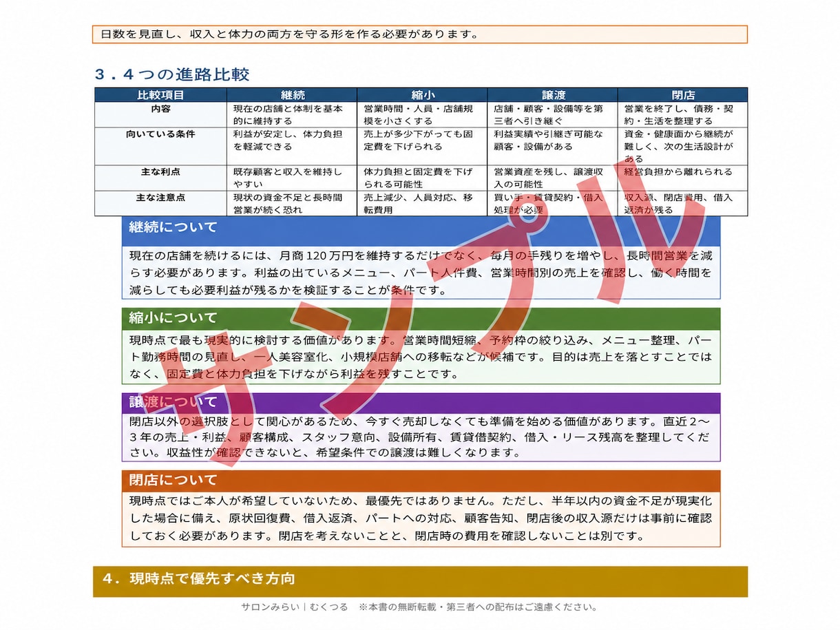Click the 主な利点 row label

(160, 171)
